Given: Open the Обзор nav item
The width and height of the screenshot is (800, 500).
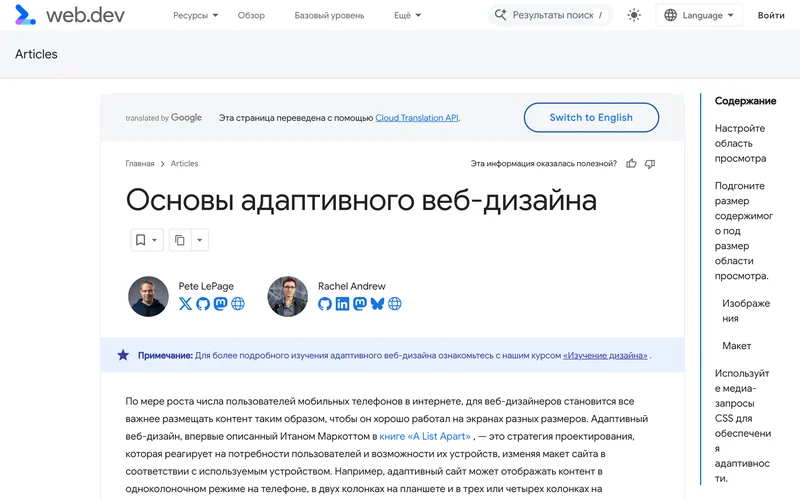Looking at the screenshot, I should (x=251, y=15).
